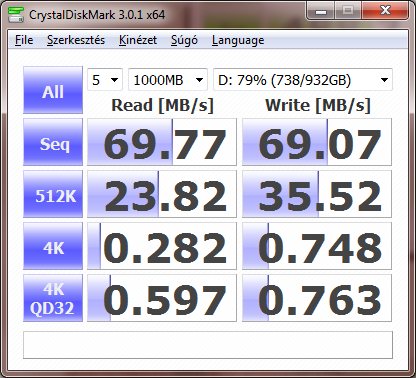Open the Súgó menu
The width and height of the screenshot is (416, 378).
(x=184, y=40)
